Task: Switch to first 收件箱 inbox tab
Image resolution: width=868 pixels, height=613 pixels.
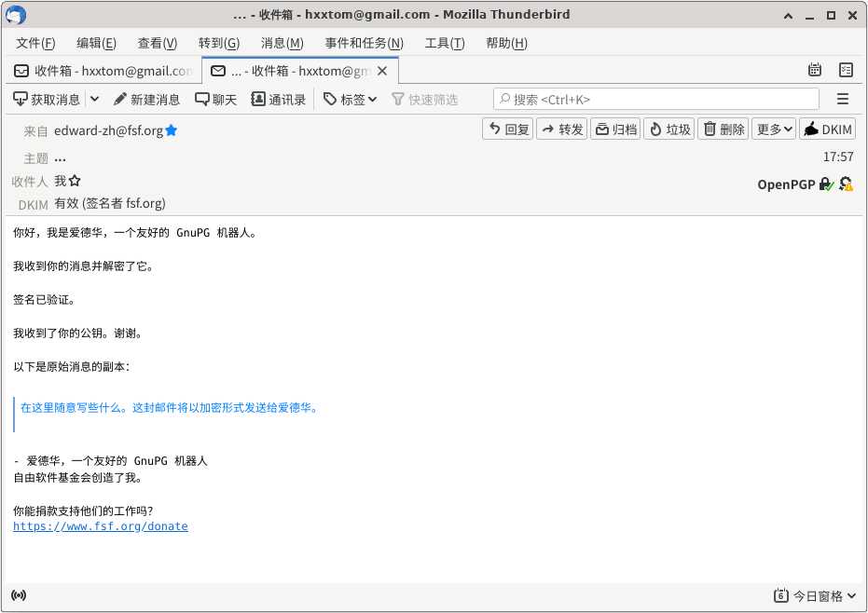Action: (x=104, y=71)
